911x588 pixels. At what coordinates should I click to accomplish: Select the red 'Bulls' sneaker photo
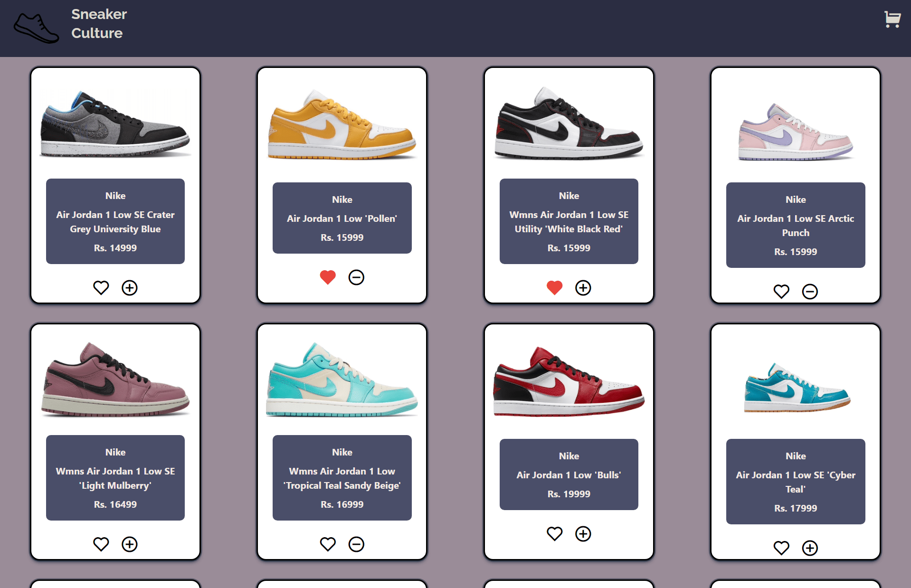tap(569, 381)
